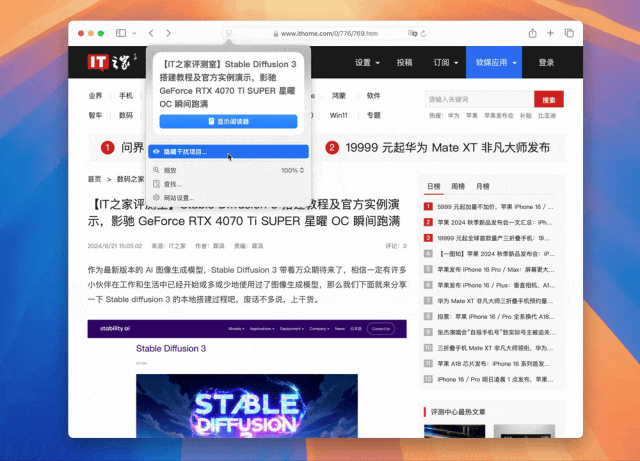
Task: Open ranked article 张杰演唱会
Action: coord(495,332)
